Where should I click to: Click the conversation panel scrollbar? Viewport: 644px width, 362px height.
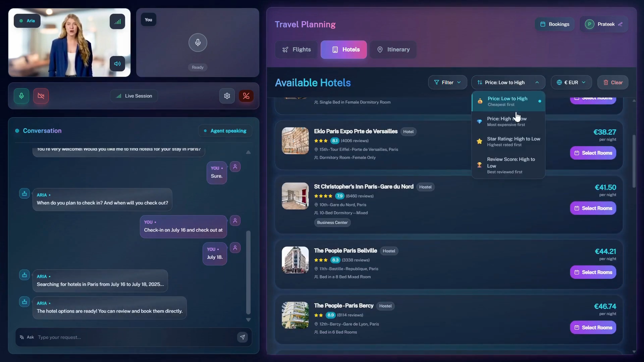(x=248, y=271)
